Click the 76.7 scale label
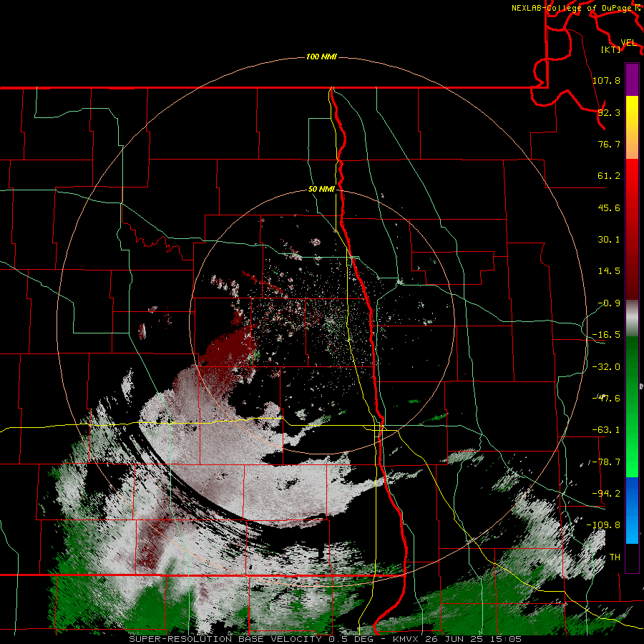Image resolution: width=644 pixels, height=644 pixels. (609, 144)
